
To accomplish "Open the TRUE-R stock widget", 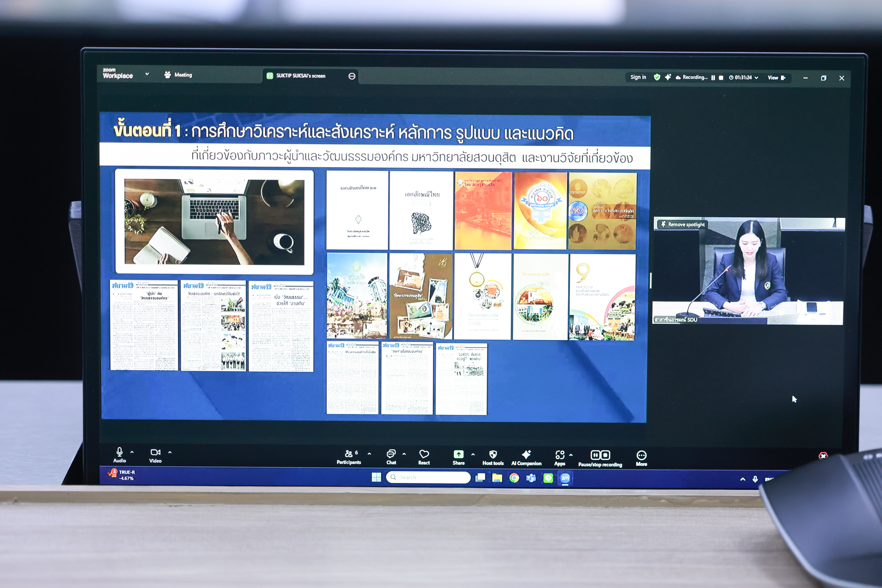I will pyautogui.click(x=122, y=475).
